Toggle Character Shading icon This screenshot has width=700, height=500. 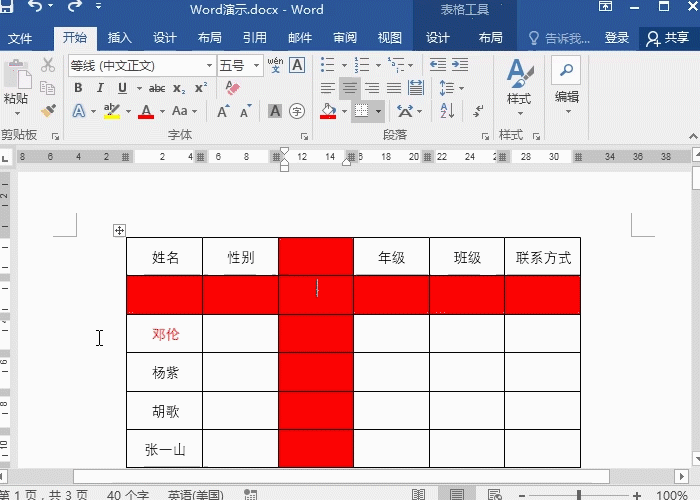coord(275,111)
